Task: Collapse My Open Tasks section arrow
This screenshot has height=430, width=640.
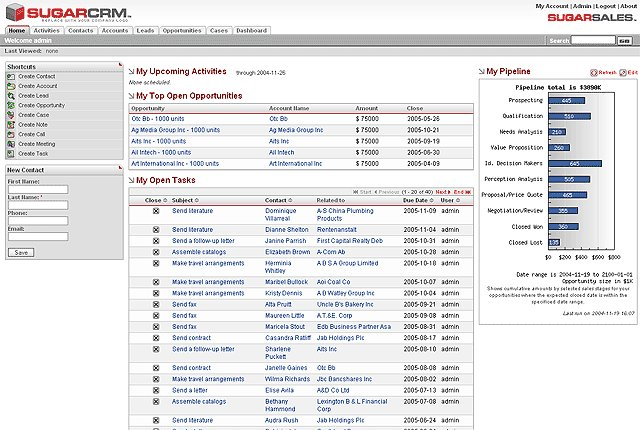Action: pos(131,180)
